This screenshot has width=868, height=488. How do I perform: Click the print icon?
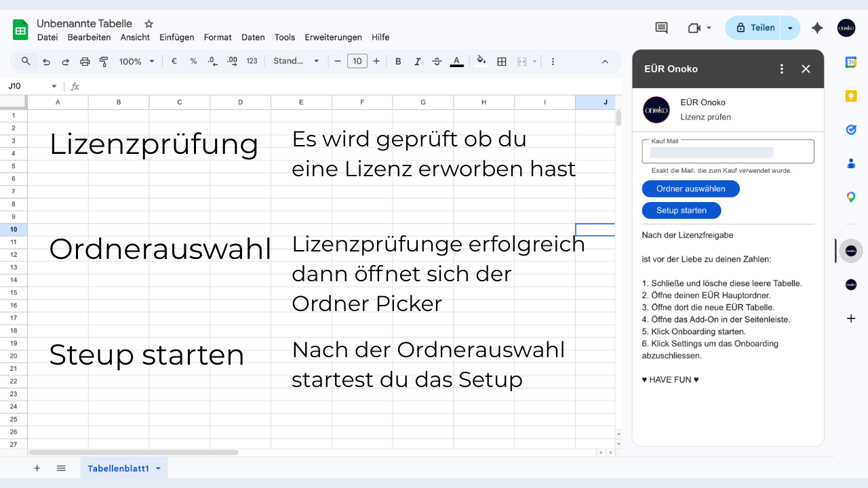[85, 61]
